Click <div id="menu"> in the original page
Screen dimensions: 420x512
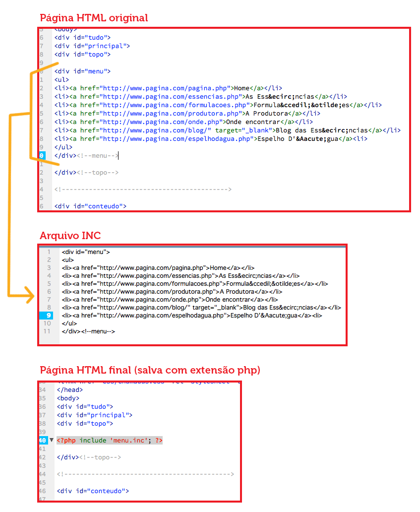[83, 71]
